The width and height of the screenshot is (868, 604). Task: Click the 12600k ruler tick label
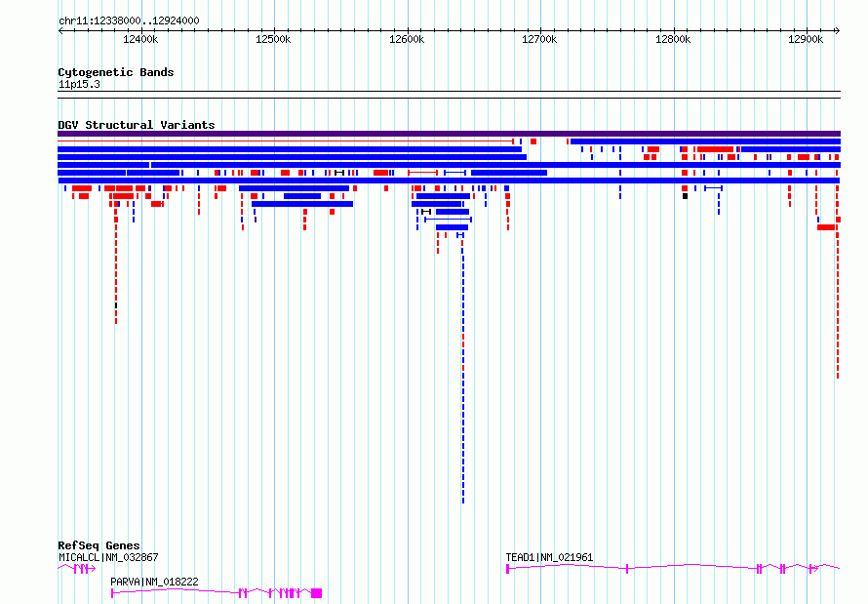407,39
